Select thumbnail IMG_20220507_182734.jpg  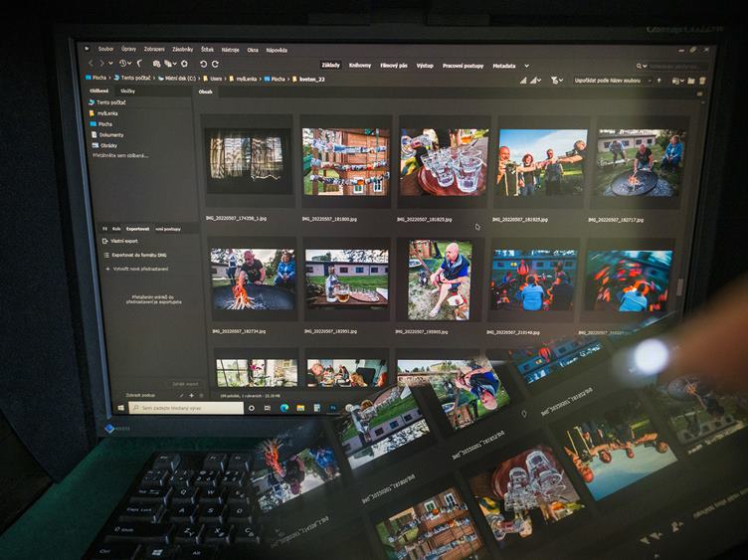[253, 280]
